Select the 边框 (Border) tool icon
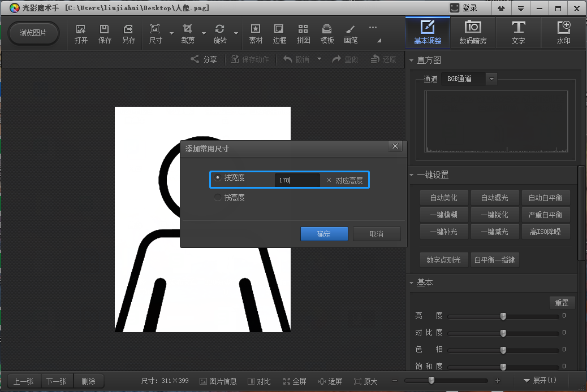Screen dimensions: 587x392 tap(279, 34)
